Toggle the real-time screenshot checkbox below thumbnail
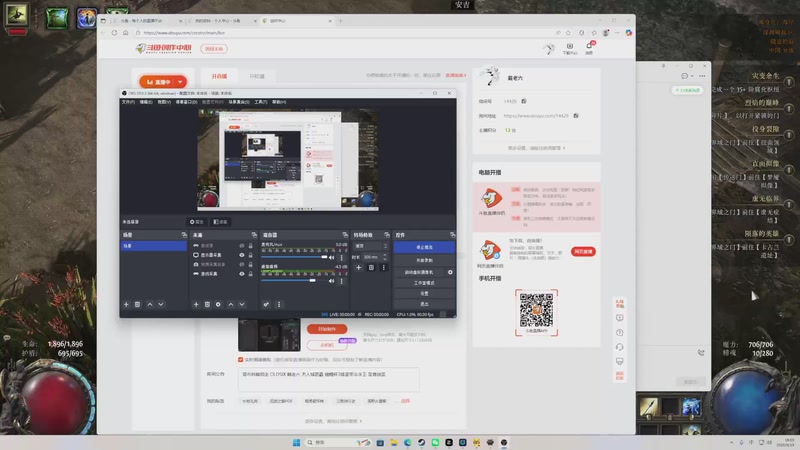800x450 pixels. coord(240,360)
